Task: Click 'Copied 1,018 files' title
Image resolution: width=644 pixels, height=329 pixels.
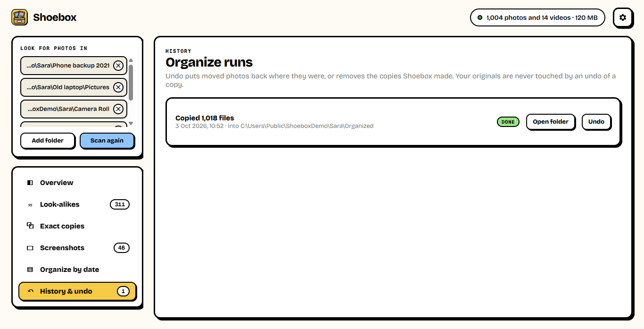Action: click(205, 118)
